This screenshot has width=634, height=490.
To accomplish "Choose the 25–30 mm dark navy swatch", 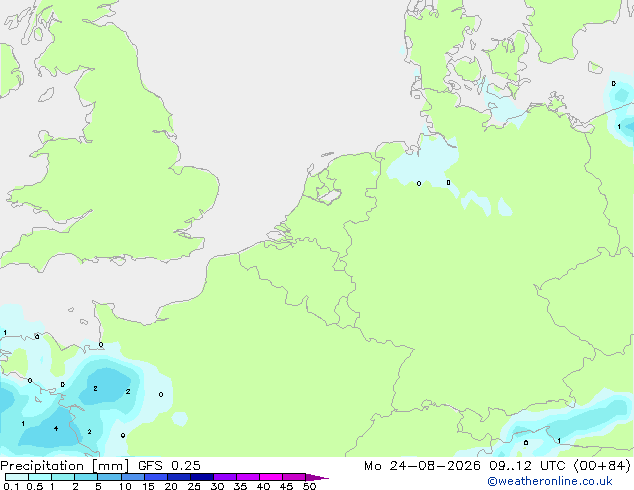I will click(x=201, y=477).
